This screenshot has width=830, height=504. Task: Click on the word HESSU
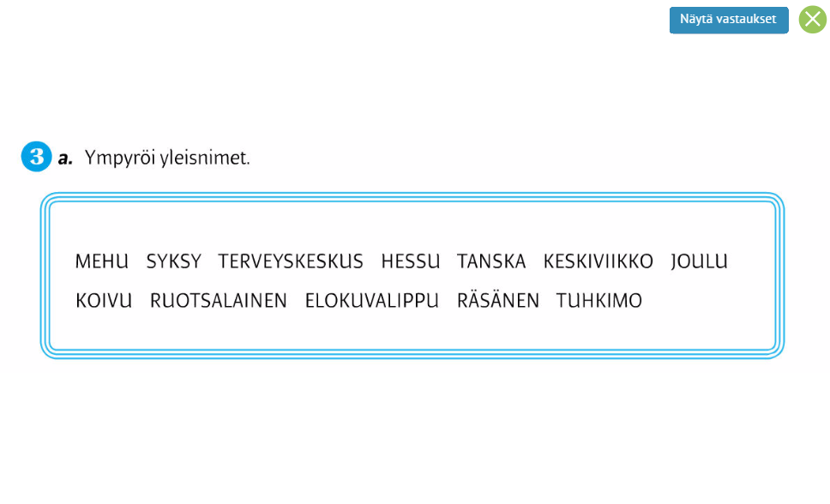(x=410, y=261)
